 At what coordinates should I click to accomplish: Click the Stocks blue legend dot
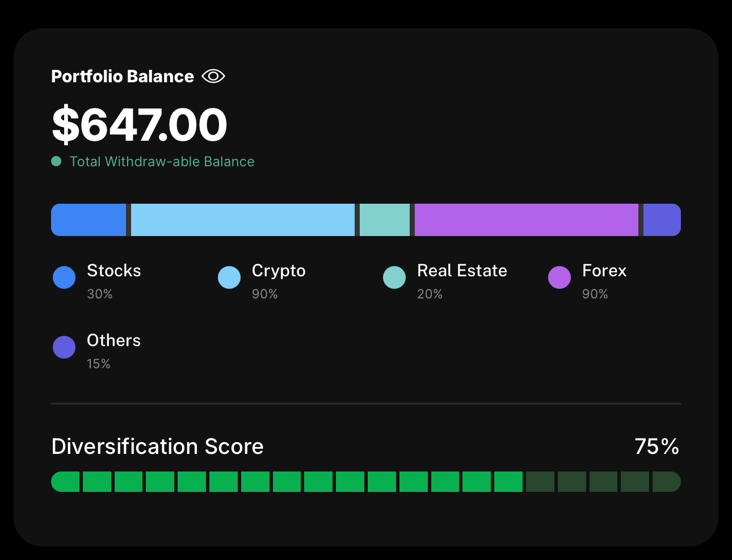click(x=64, y=277)
